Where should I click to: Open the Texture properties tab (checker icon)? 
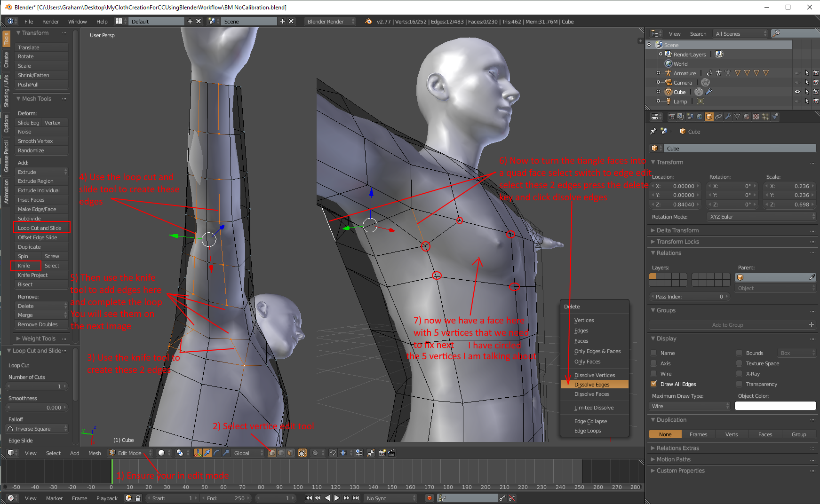pyautogui.click(x=756, y=117)
